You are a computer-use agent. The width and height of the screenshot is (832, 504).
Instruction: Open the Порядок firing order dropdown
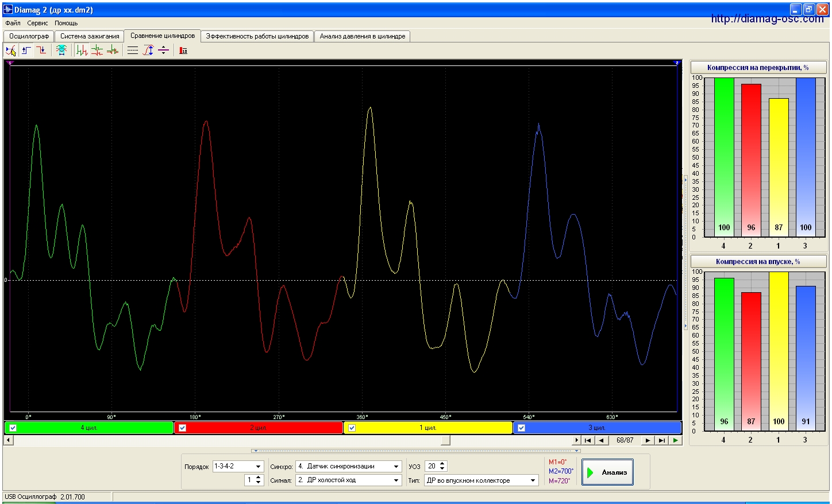coord(258,466)
